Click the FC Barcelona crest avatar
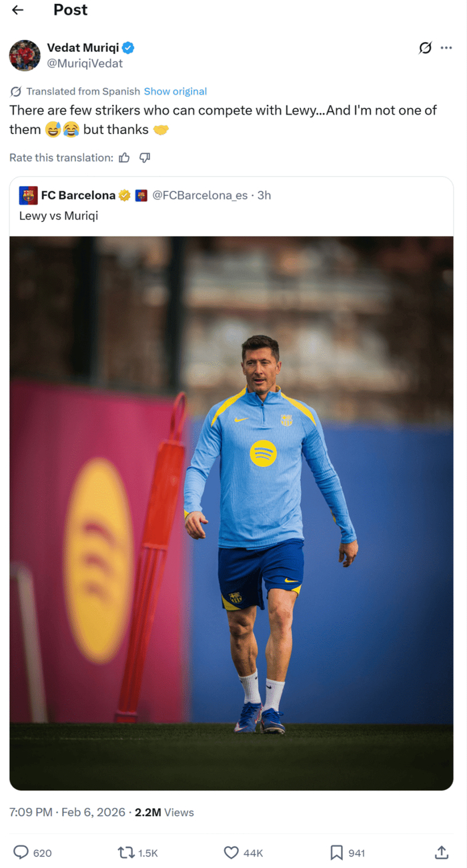The image size is (467, 868). [x=28, y=195]
